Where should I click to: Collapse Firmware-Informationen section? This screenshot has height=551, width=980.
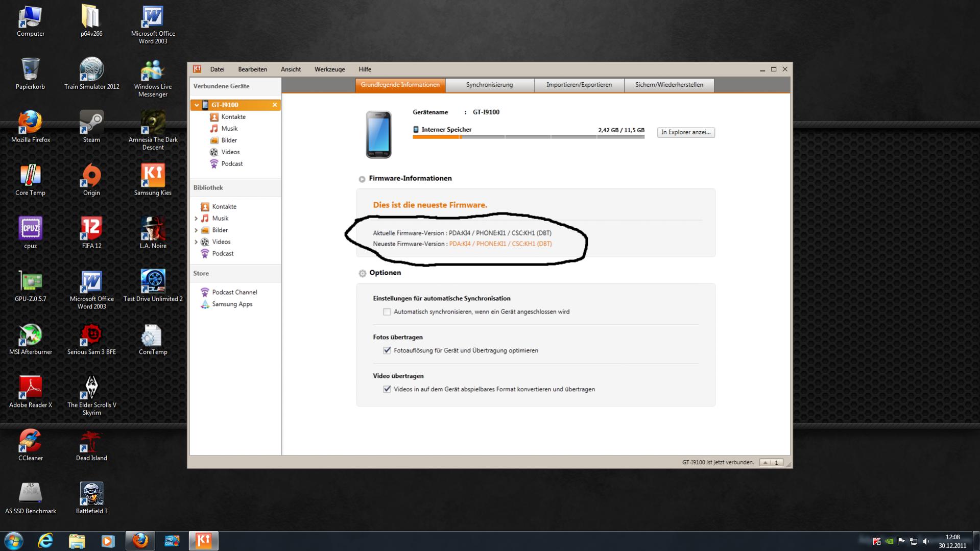[362, 179]
